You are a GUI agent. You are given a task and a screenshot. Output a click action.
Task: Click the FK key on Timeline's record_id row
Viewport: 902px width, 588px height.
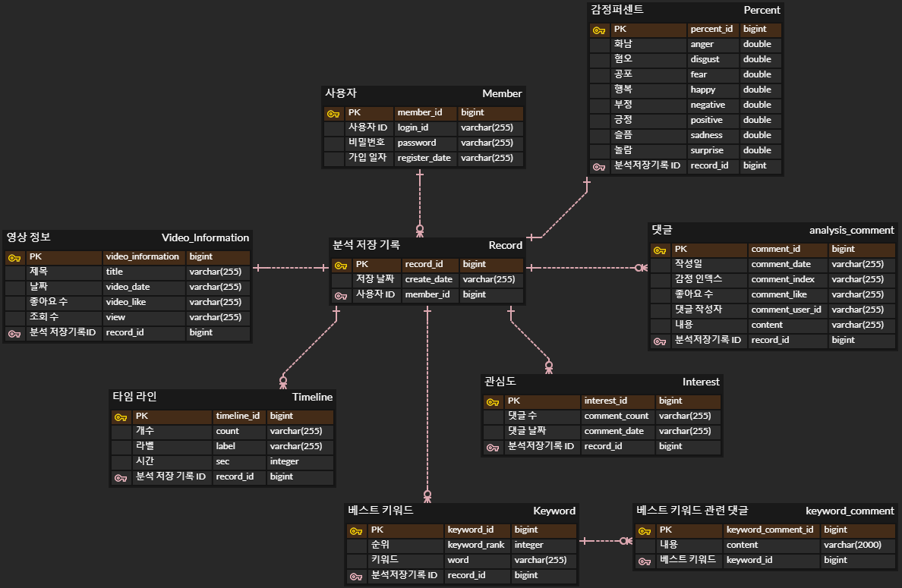pyautogui.click(x=120, y=476)
